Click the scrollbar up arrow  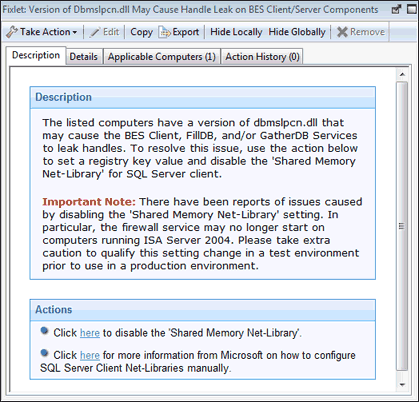tap(402, 74)
